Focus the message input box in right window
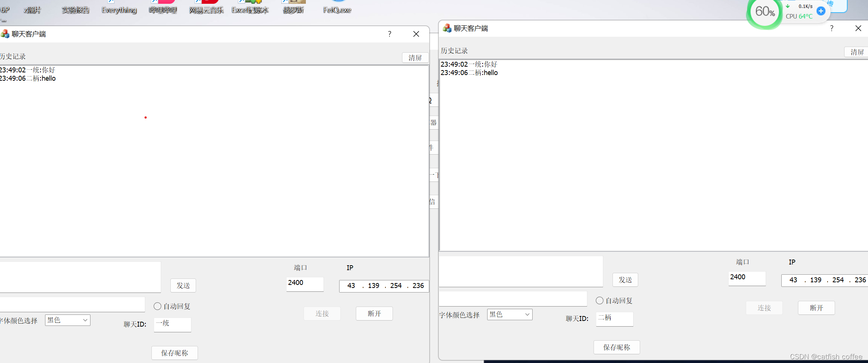Viewport: 868px width, 363px height. pyautogui.click(x=521, y=271)
